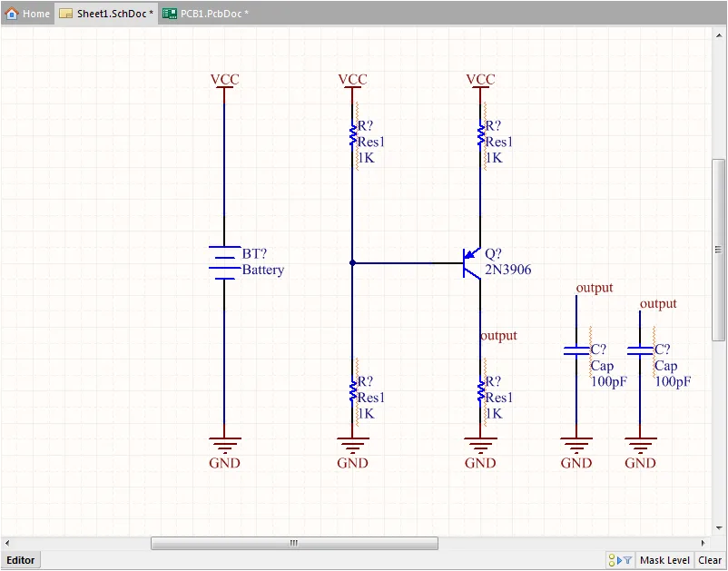728x571 pixels.
Task: Click the vertical scrollbar thumb
Action: (719, 250)
